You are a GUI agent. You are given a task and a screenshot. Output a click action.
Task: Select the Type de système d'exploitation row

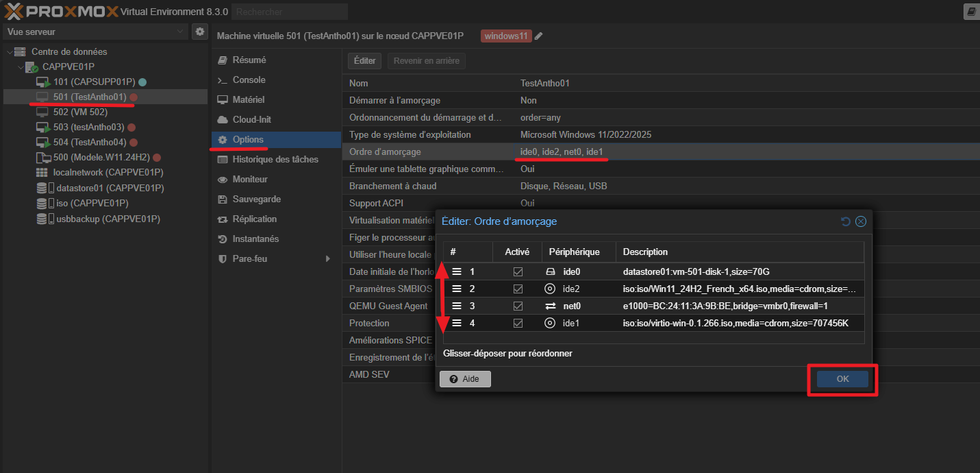(661, 134)
